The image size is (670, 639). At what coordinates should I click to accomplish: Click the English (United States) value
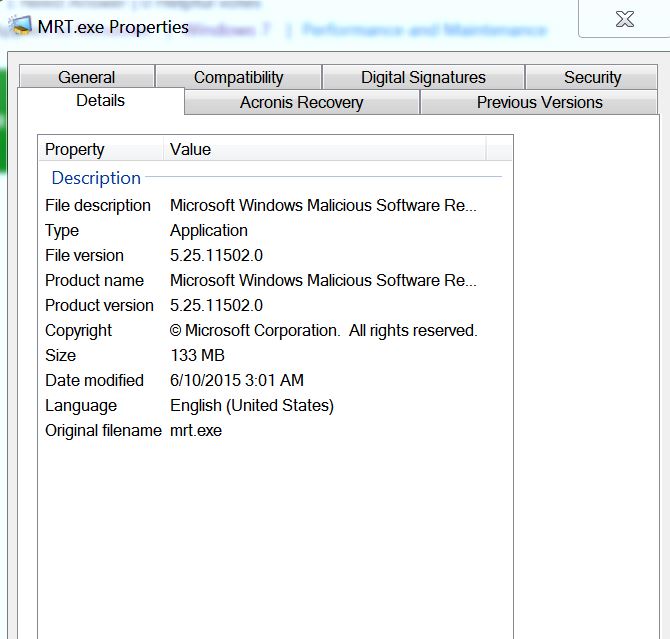(x=252, y=406)
